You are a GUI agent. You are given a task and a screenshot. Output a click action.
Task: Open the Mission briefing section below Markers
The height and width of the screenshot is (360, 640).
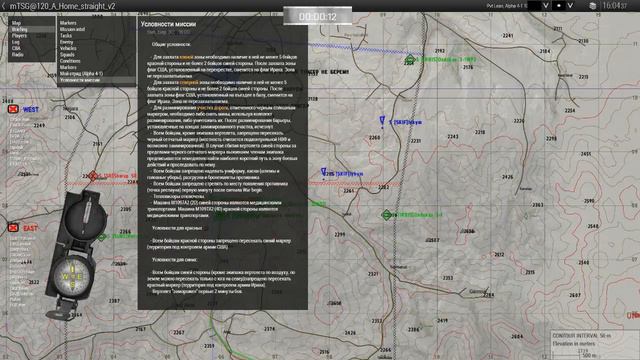tap(73, 29)
